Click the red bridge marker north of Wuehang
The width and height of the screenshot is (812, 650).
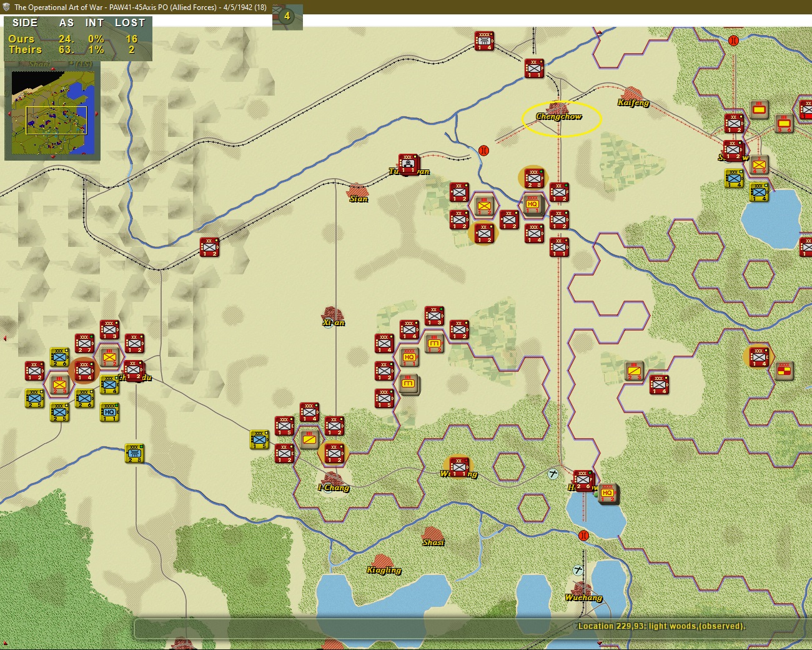pyautogui.click(x=583, y=536)
